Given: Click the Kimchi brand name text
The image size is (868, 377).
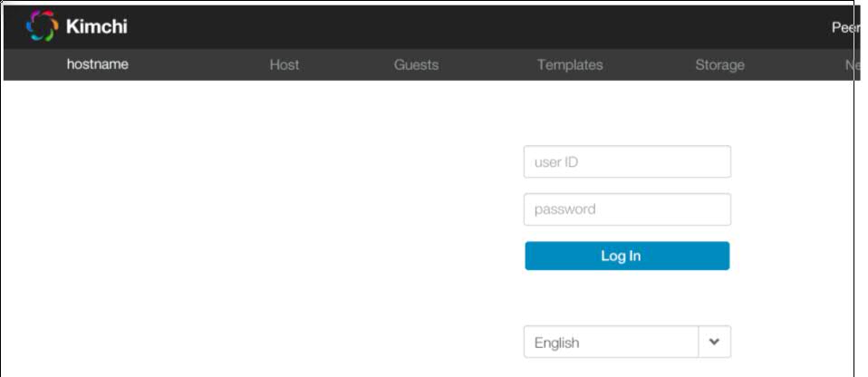Looking at the screenshot, I should [97, 27].
